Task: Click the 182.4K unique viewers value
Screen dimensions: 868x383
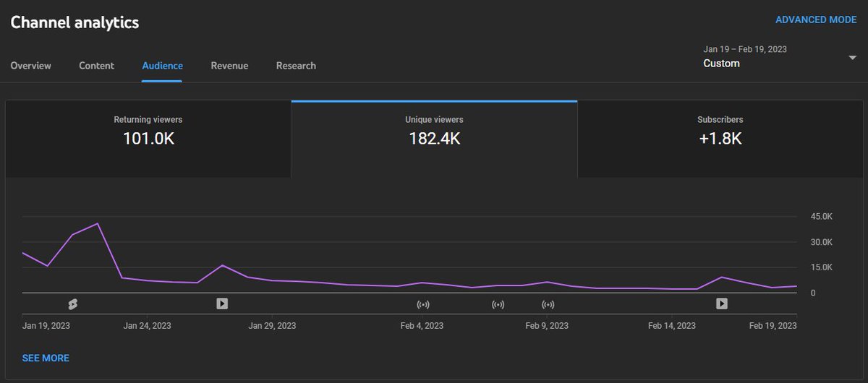Action: click(x=434, y=138)
